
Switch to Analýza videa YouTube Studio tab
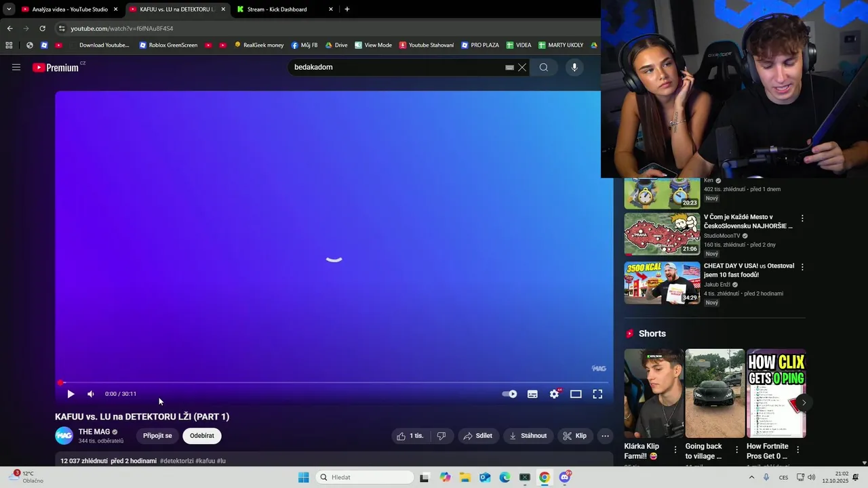coord(70,9)
